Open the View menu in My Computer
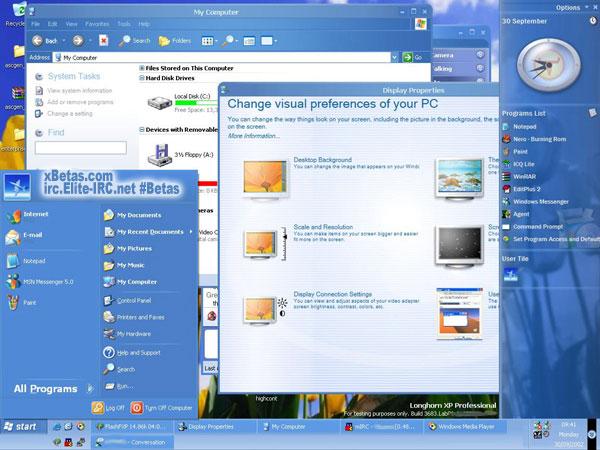Viewport: 600px width, 450px height. click(71, 24)
